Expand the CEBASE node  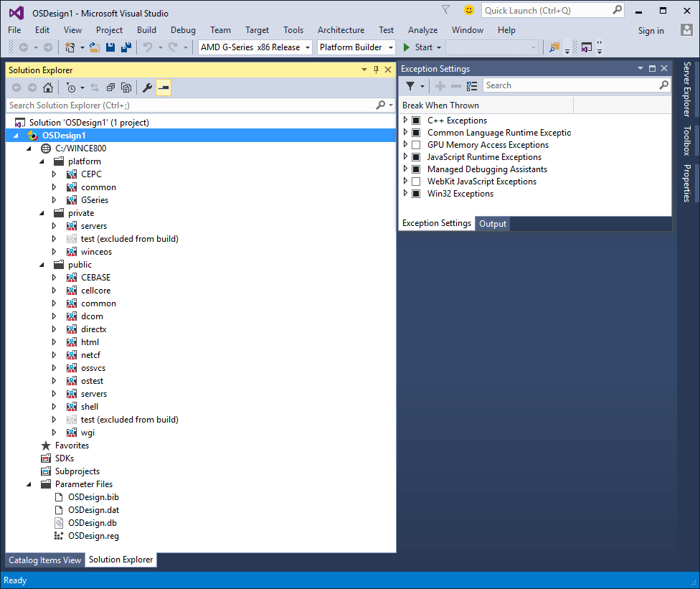(54, 278)
